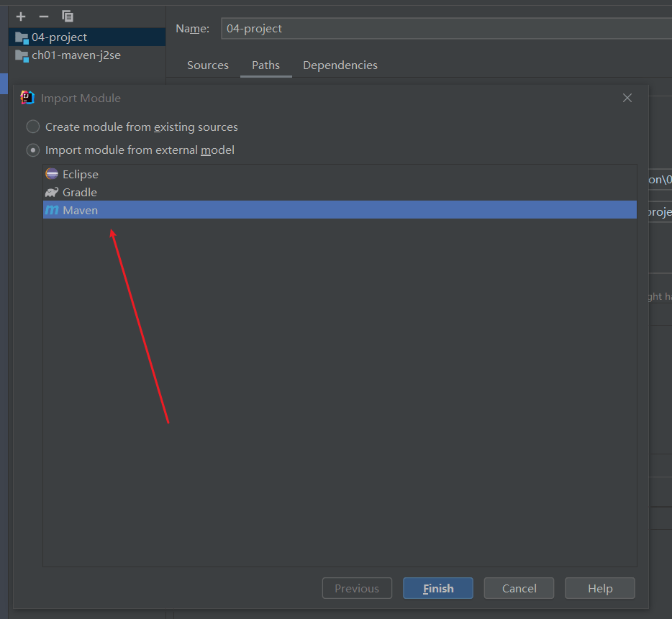Click the Previous button

tap(357, 588)
